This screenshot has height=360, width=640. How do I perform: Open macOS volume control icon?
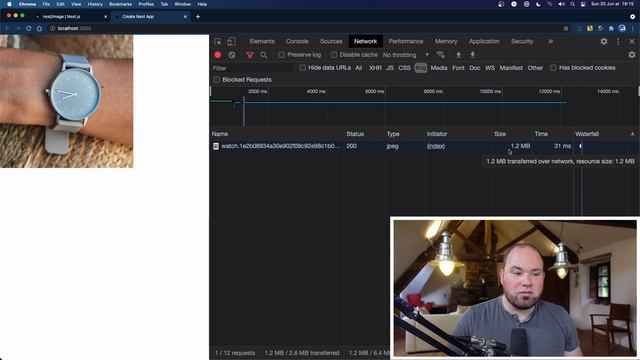point(561,4)
